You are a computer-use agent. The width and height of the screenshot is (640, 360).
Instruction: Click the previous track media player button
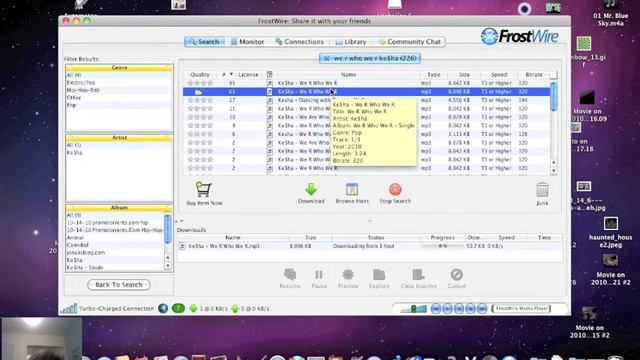tap(436, 309)
